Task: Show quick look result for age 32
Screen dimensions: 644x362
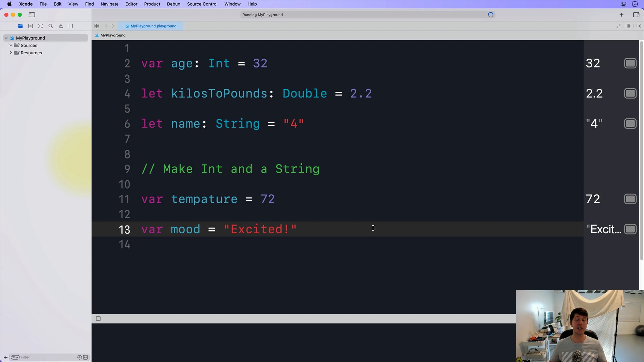Action: pos(630,63)
